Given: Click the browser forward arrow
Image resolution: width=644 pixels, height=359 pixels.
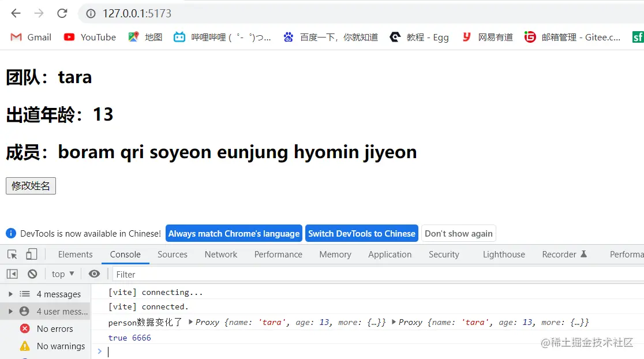Looking at the screenshot, I should coord(39,13).
